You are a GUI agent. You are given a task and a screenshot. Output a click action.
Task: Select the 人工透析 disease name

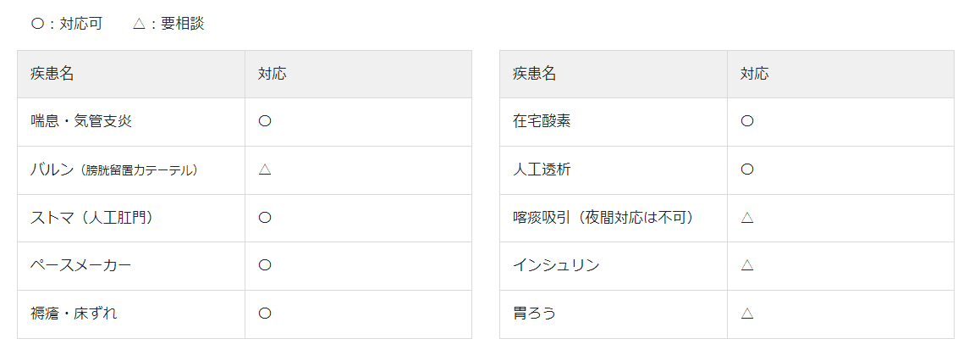542,169
